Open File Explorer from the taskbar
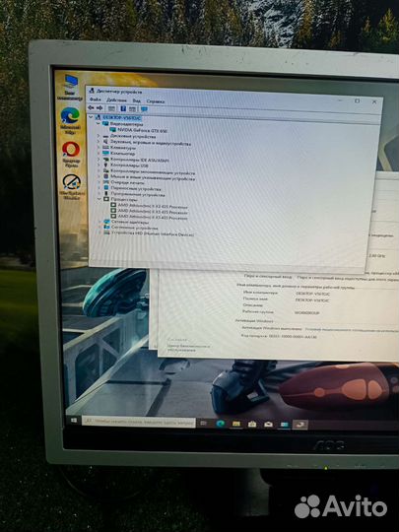Screen dimensions: 399x532 coord(236,424)
